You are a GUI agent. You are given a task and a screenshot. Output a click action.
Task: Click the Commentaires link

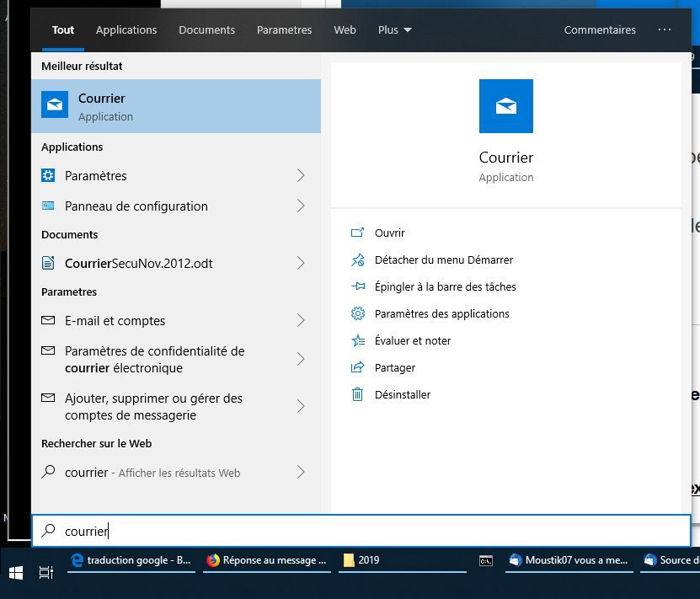[600, 29]
